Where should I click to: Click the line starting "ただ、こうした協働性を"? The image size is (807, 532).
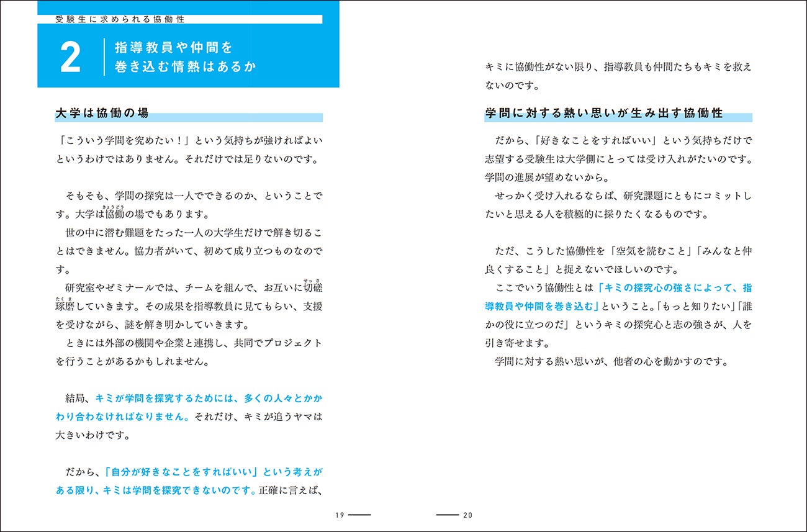[623, 251]
